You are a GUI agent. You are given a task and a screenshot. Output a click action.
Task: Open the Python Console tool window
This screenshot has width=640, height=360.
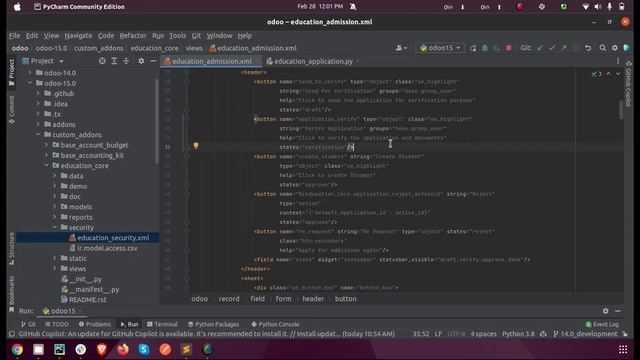coord(275,324)
